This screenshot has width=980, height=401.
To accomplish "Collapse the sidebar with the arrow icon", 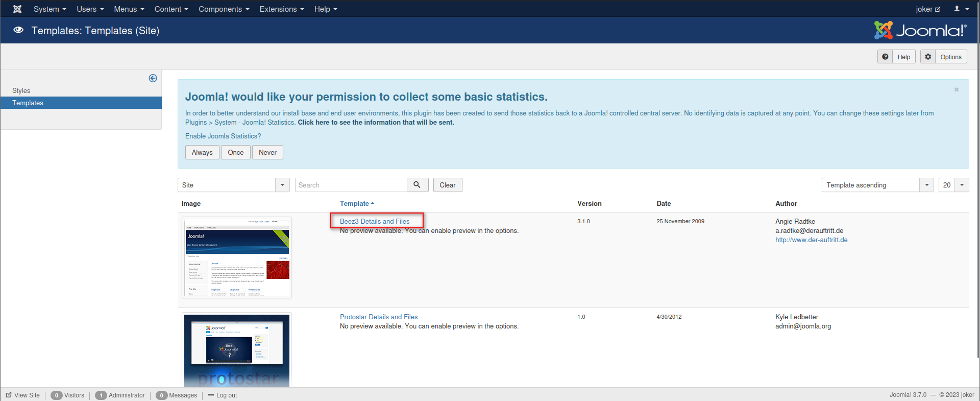I will point(153,78).
